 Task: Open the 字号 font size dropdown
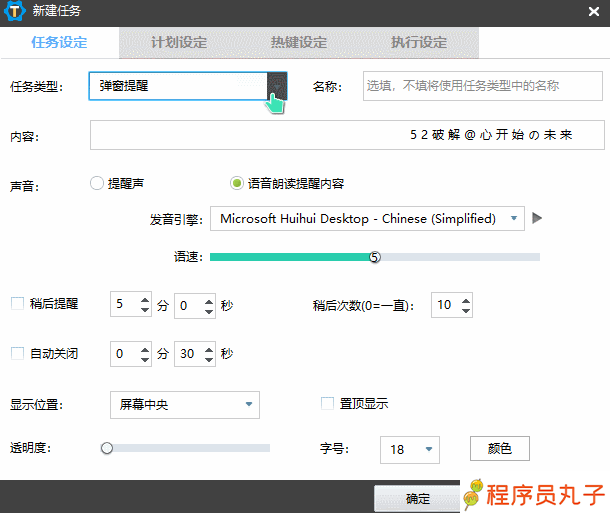pos(410,450)
